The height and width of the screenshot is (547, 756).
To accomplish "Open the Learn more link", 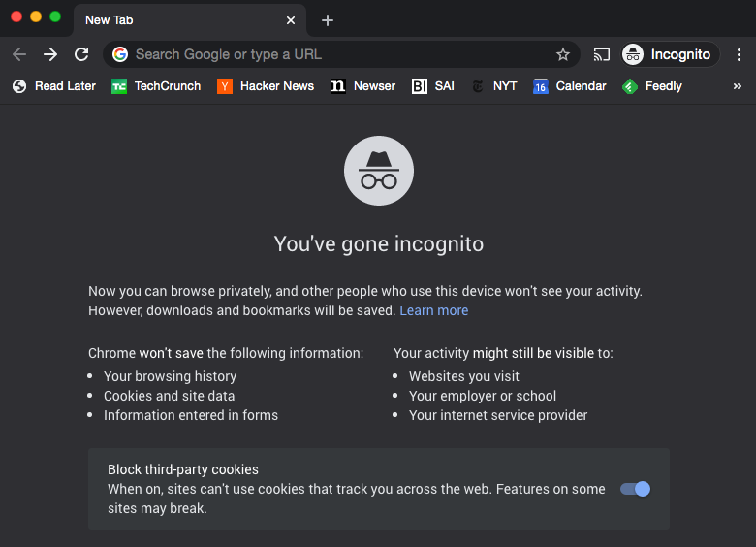I will point(433,310).
